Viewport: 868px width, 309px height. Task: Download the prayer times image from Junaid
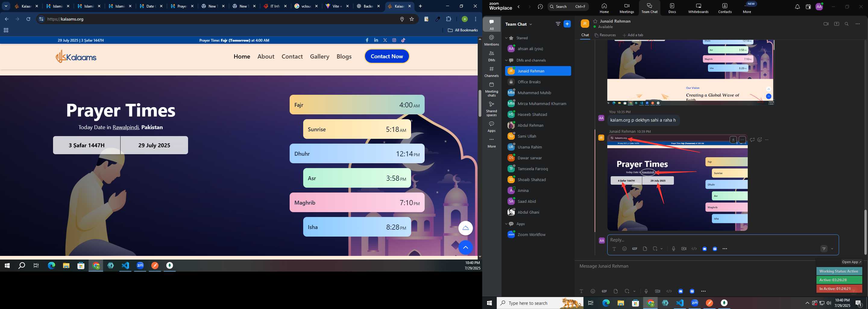[x=733, y=140]
